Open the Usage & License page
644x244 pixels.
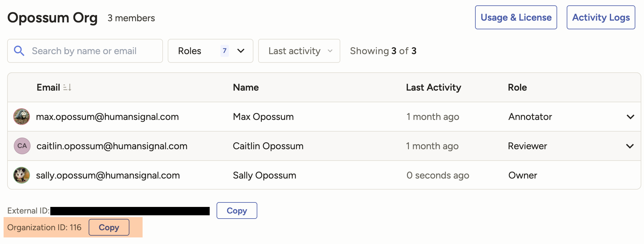click(516, 17)
